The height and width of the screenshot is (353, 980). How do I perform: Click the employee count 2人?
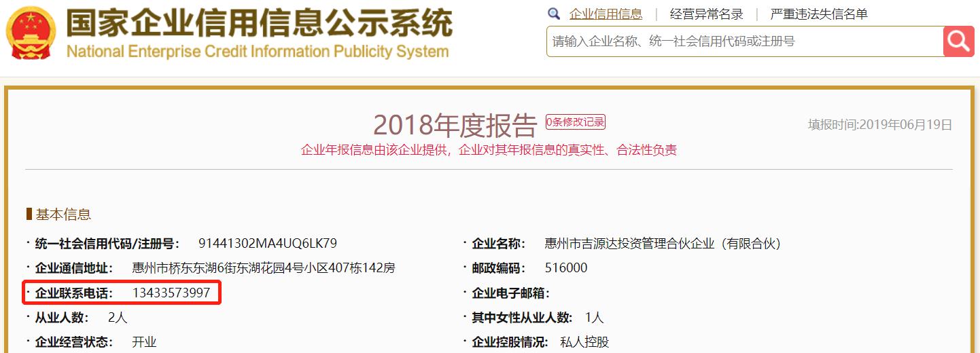click(118, 318)
